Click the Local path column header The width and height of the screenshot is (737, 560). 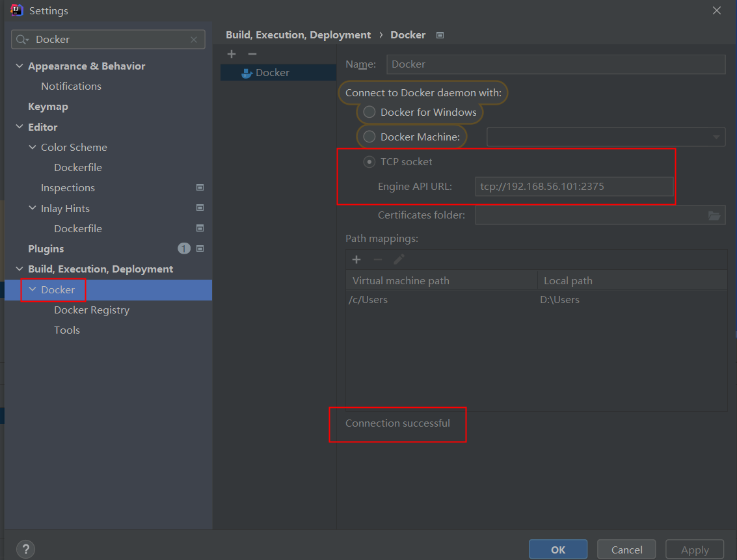coord(632,280)
